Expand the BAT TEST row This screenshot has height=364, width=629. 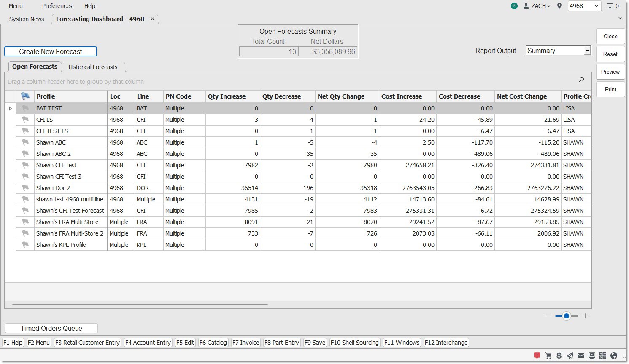(x=11, y=109)
